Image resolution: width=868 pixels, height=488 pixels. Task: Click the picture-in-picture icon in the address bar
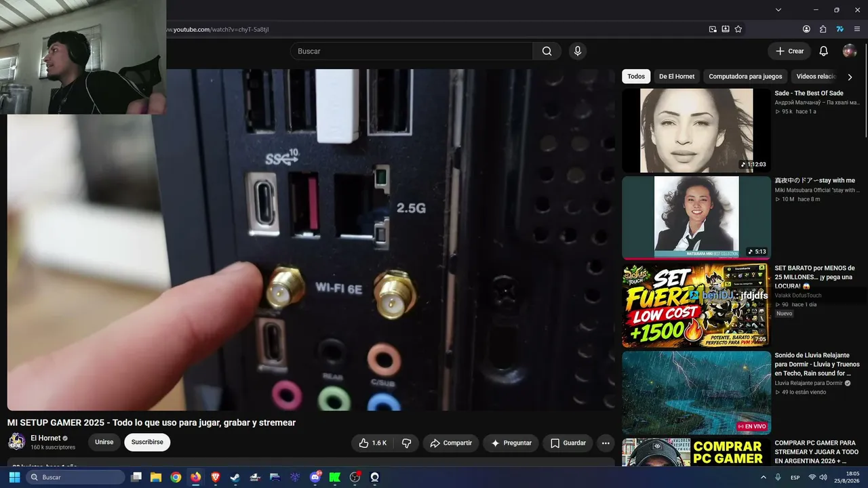pyautogui.click(x=713, y=29)
